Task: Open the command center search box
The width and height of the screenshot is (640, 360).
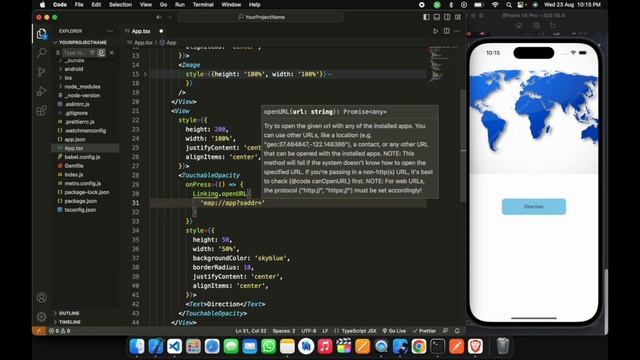Action: click(260, 17)
